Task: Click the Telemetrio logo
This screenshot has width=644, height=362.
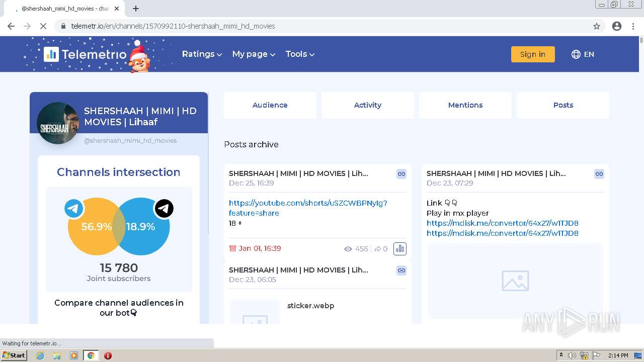Action: pyautogui.click(x=85, y=54)
